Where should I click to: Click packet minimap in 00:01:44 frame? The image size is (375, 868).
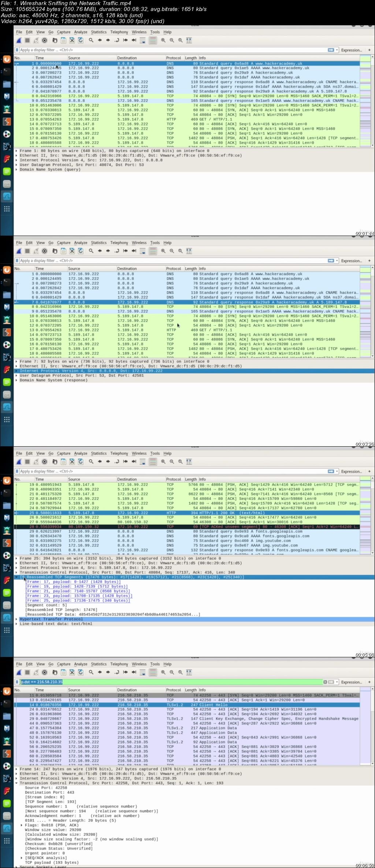[365, 101]
